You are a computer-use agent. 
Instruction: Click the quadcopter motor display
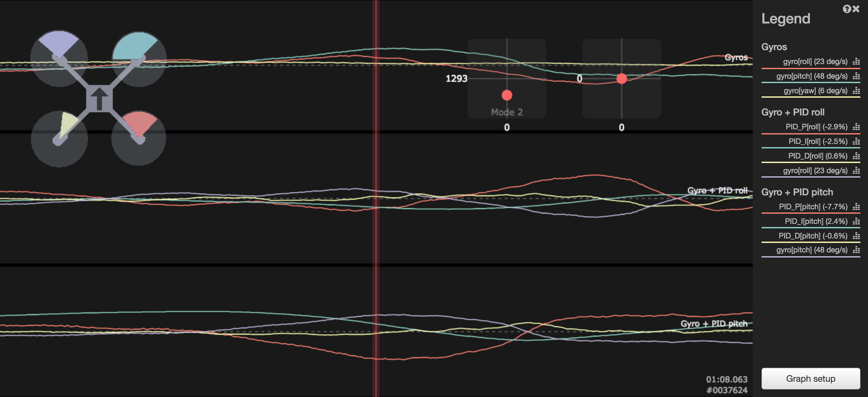coord(99,98)
